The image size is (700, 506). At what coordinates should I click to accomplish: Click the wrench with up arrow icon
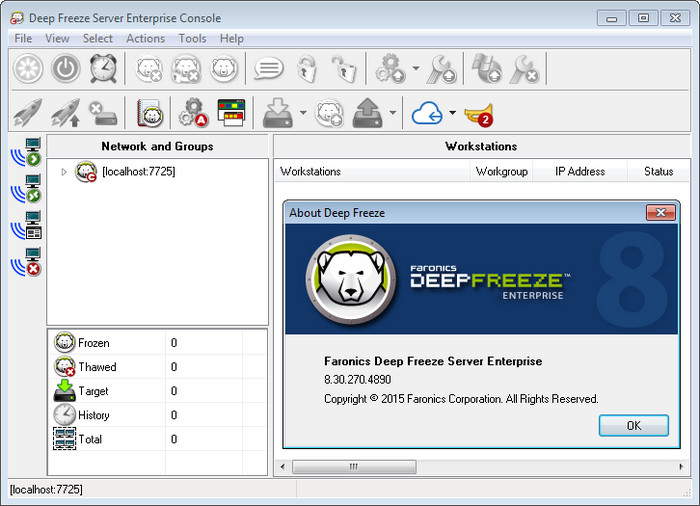point(442,69)
